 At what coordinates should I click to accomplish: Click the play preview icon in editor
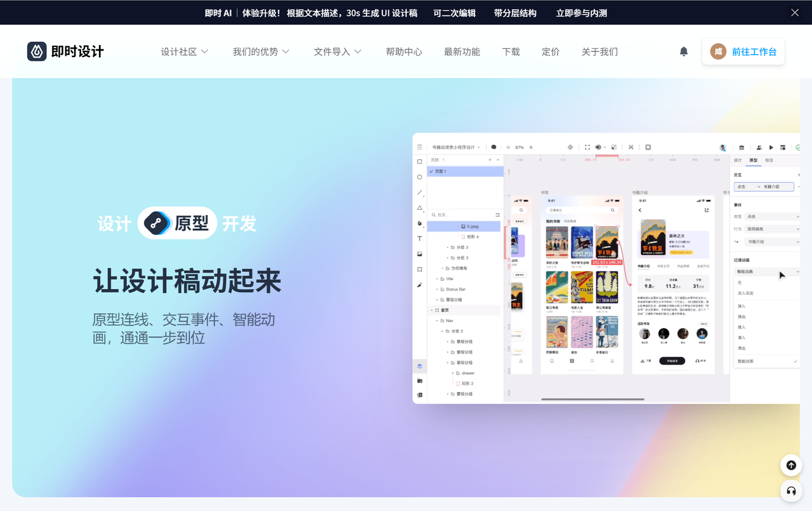click(771, 147)
